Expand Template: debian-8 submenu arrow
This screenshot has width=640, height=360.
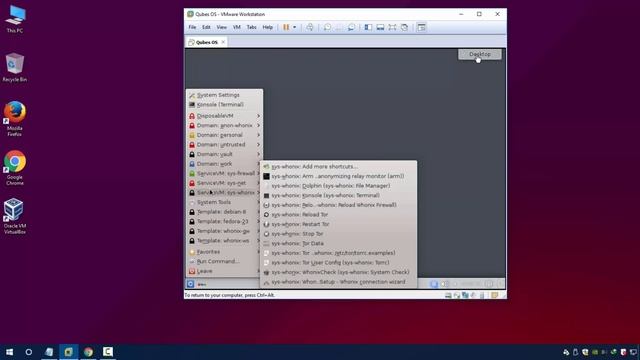(x=258, y=212)
